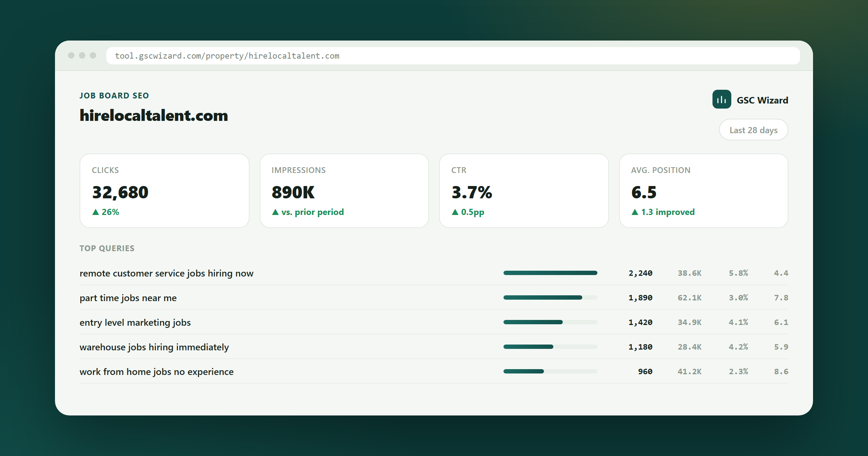Click the second gray window control dot
The image size is (868, 456).
pos(82,55)
